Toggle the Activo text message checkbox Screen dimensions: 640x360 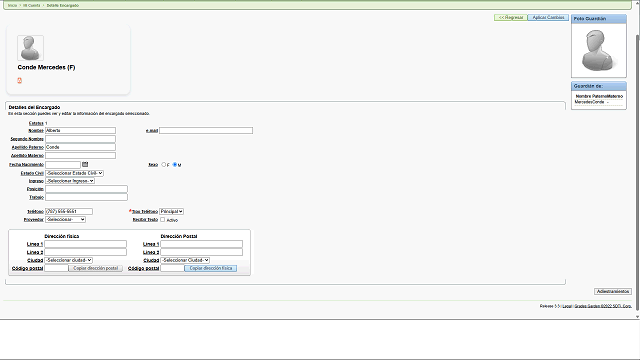[x=162, y=220]
